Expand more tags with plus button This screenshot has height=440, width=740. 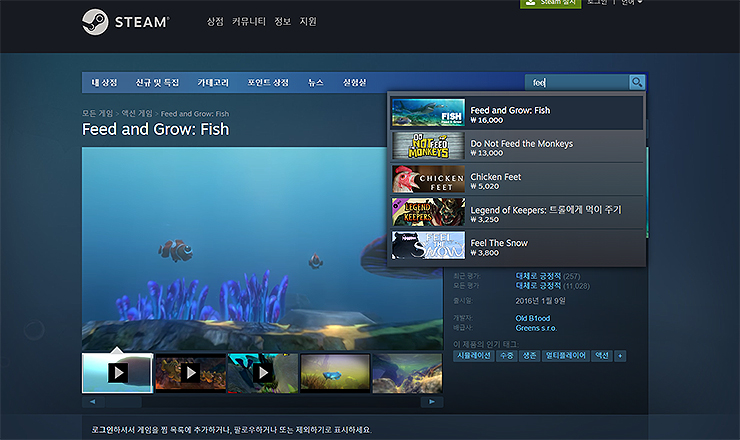pos(620,355)
